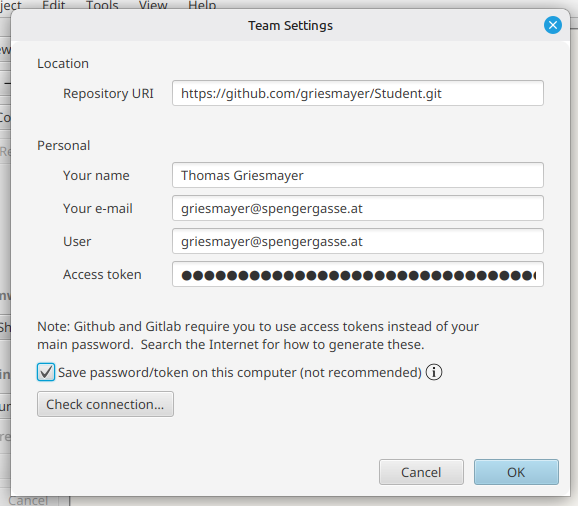The image size is (578, 506).
Task: Click the Repository URI input field
Action: click(x=358, y=93)
